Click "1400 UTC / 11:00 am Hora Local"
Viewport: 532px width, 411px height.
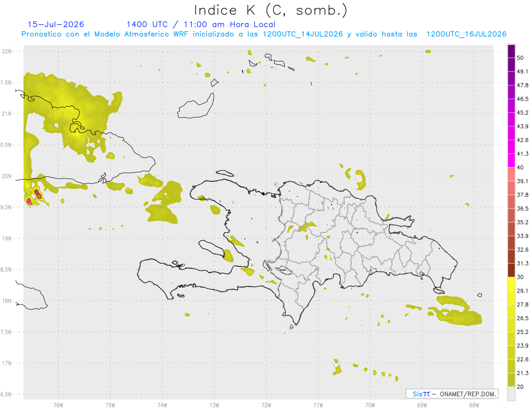[x=201, y=25]
